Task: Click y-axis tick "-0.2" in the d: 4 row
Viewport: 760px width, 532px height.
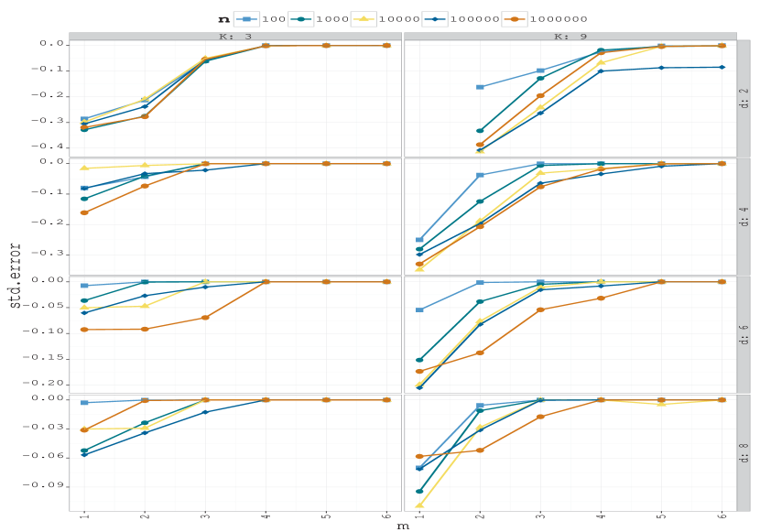Action: [x=48, y=223]
